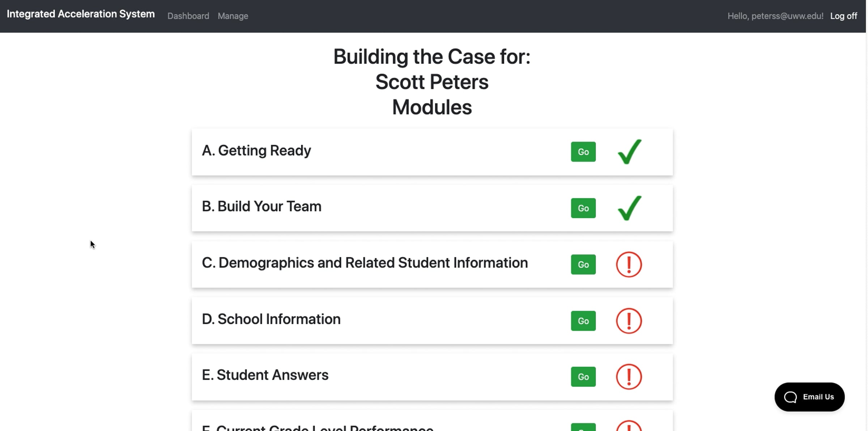Click the Hello peterss@uww.edu greeting
The width and height of the screenshot is (868, 431).
[x=775, y=16]
